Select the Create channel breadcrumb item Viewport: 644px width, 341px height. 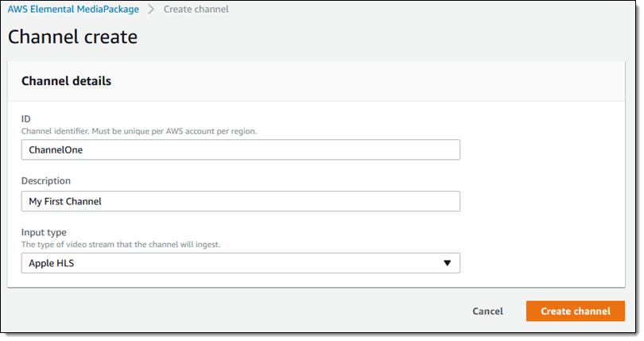(x=196, y=9)
